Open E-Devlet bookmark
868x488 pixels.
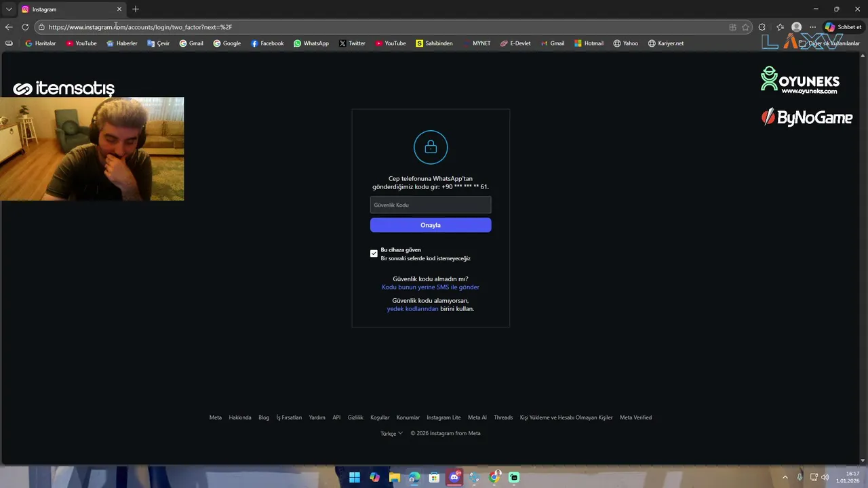click(x=515, y=43)
